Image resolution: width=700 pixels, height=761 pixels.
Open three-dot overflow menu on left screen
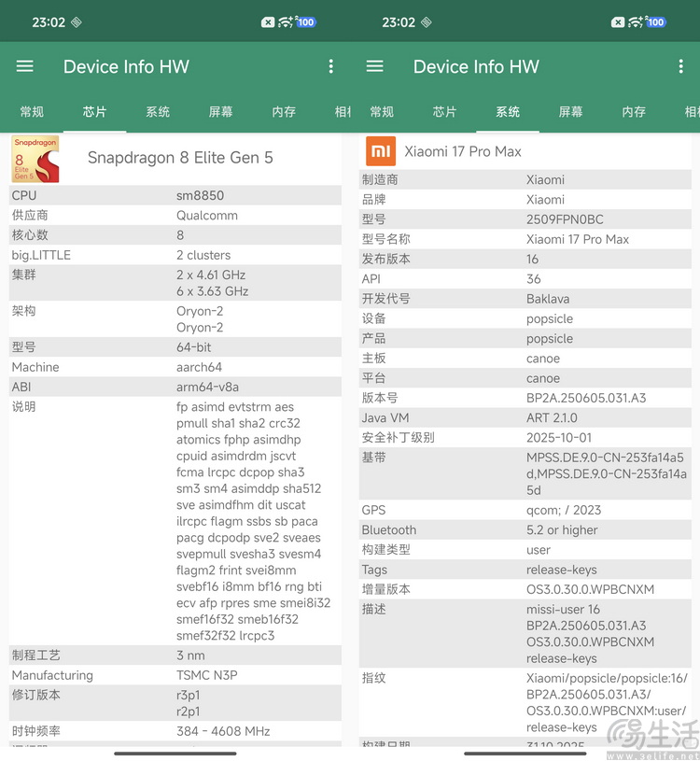(x=330, y=66)
